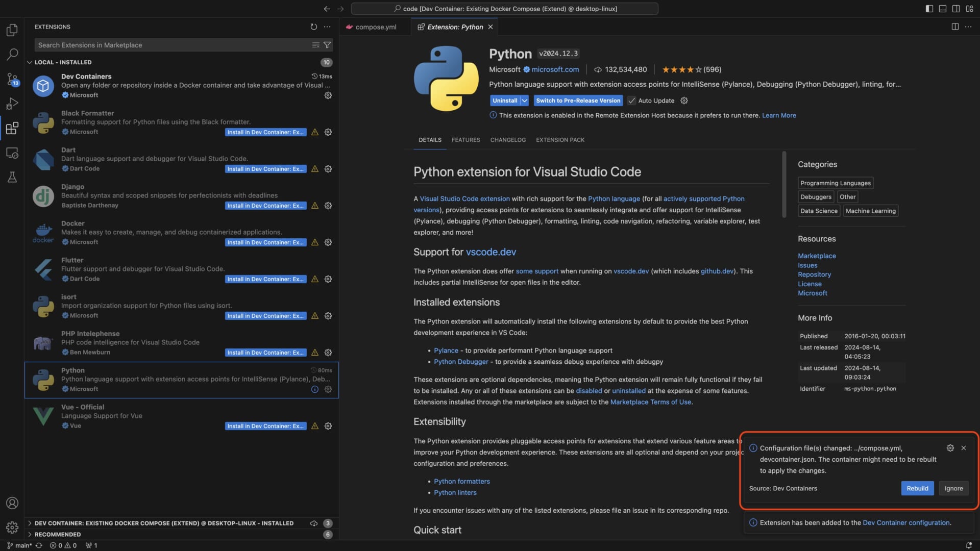
Task: Open the Testing view
Action: pos(12,177)
